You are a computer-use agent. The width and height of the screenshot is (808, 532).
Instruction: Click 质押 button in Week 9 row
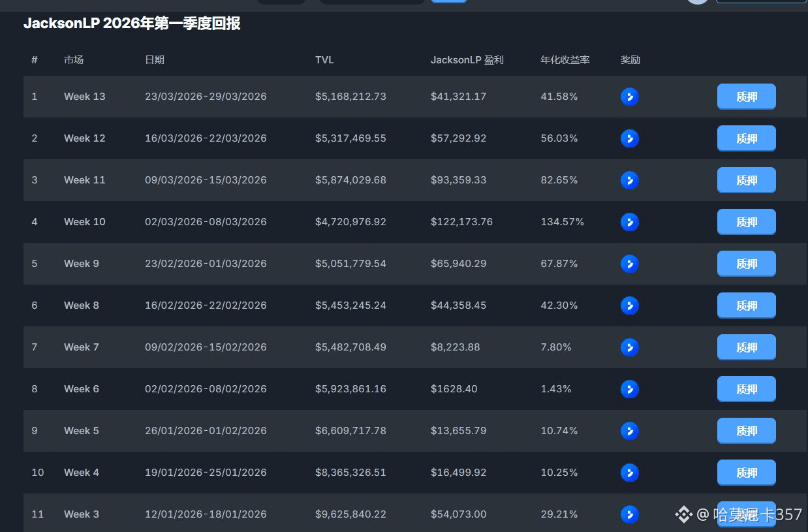(747, 264)
